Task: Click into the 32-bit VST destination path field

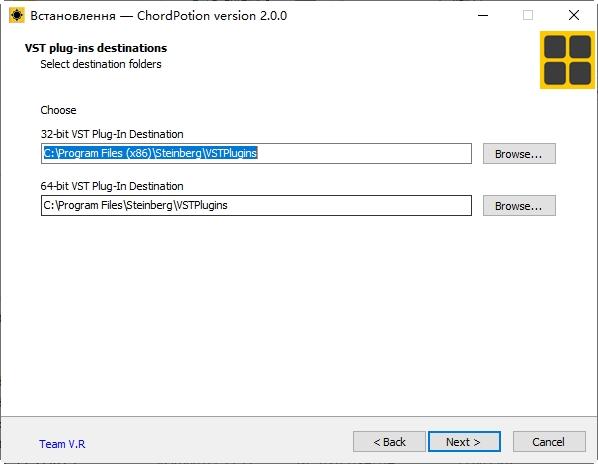Action: (256, 154)
